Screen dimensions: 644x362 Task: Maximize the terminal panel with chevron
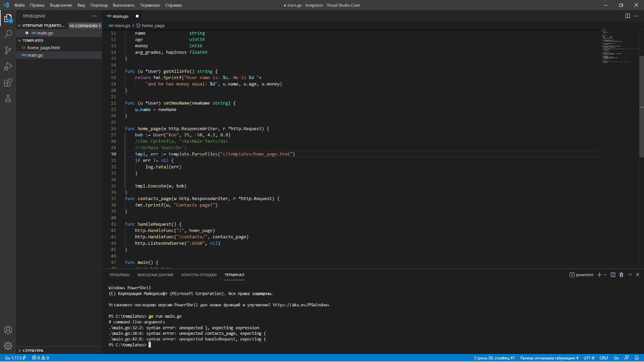click(630, 275)
